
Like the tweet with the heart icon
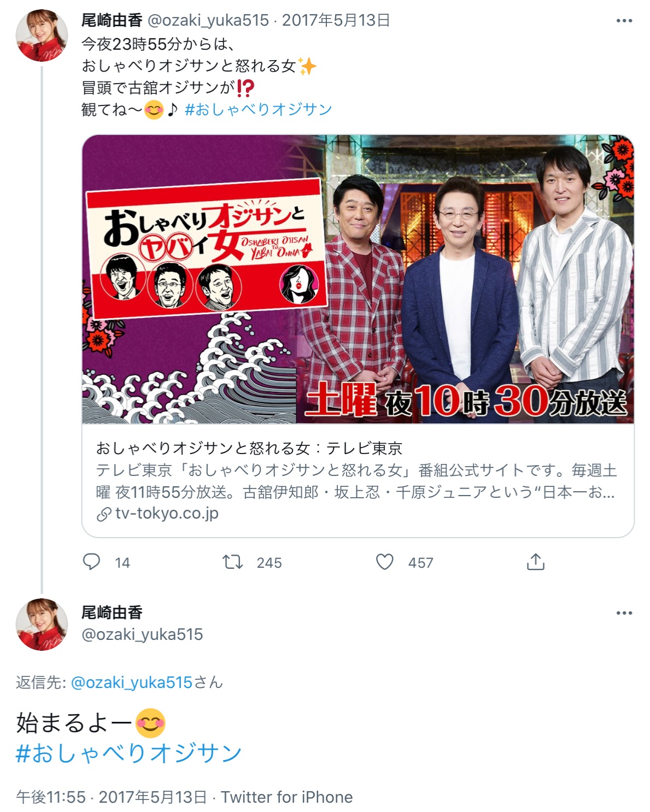[385, 562]
